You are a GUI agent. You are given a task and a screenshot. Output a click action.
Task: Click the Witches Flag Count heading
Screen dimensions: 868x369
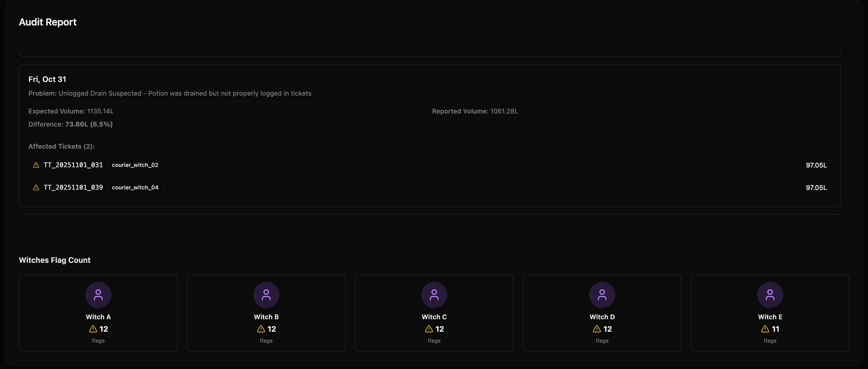pyautogui.click(x=55, y=260)
